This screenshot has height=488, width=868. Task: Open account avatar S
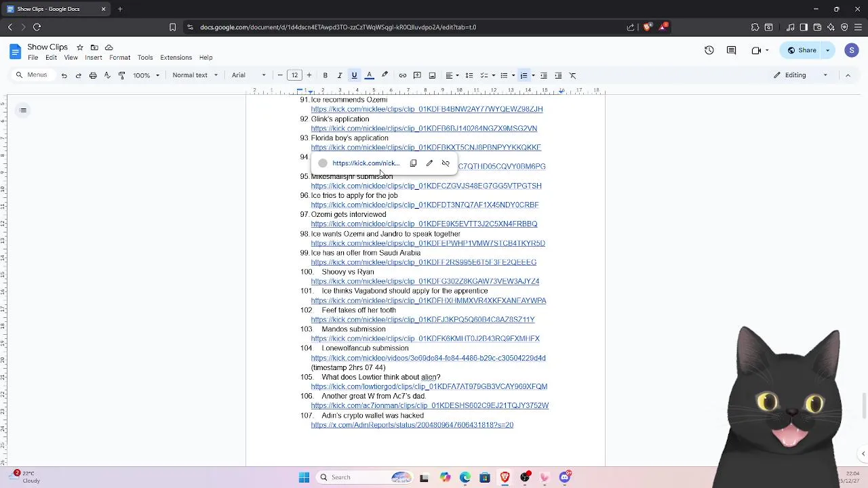[852, 50]
